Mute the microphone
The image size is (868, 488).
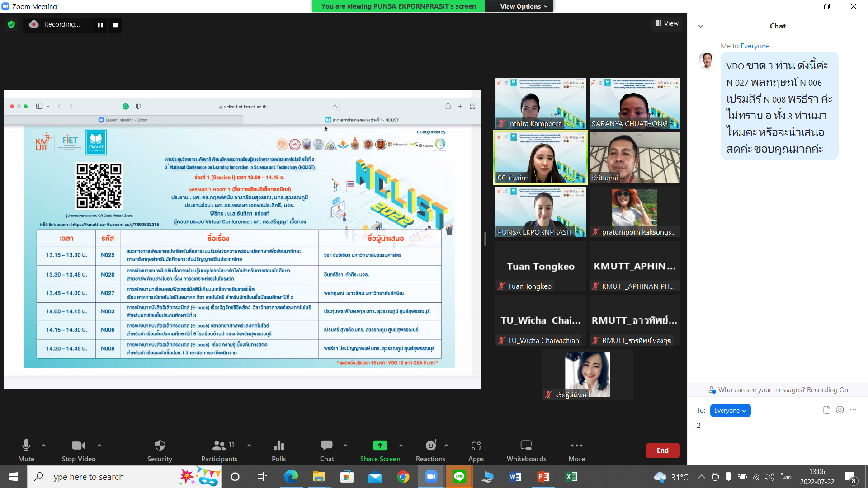tap(26, 446)
